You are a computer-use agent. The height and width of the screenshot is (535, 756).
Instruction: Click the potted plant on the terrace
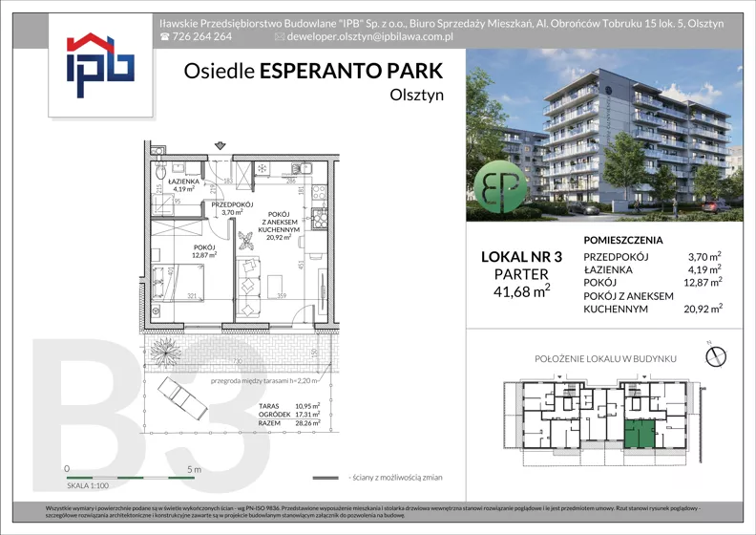(x=165, y=352)
